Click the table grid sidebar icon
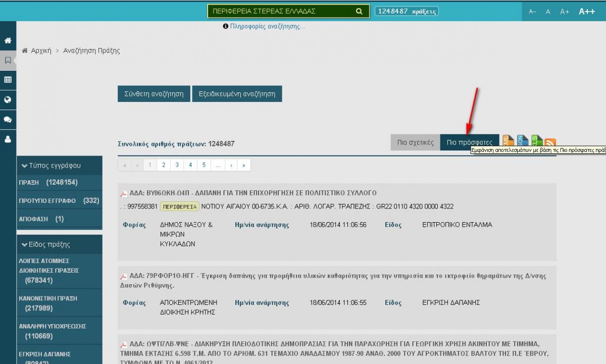Screen dimensions: 606x364 [8, 80]
